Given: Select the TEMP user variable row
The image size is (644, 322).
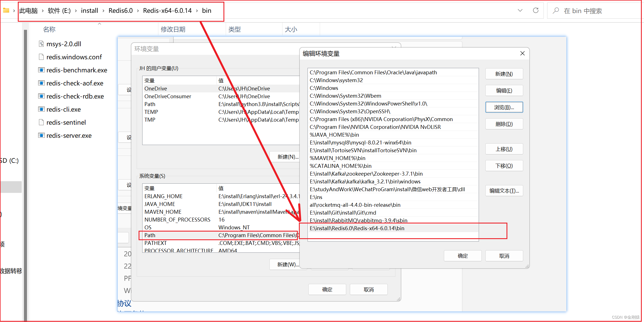Looking at the screenshot, I should [221, 112].
